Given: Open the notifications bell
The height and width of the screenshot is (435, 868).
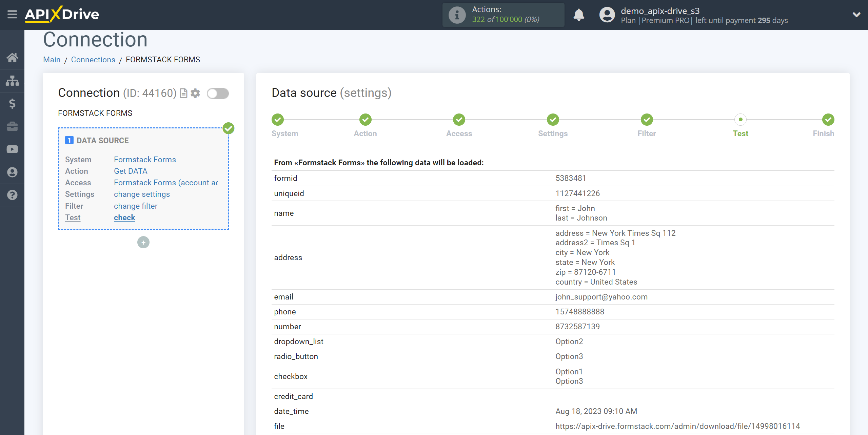Looking at the screenshot, I should [579, 15].
